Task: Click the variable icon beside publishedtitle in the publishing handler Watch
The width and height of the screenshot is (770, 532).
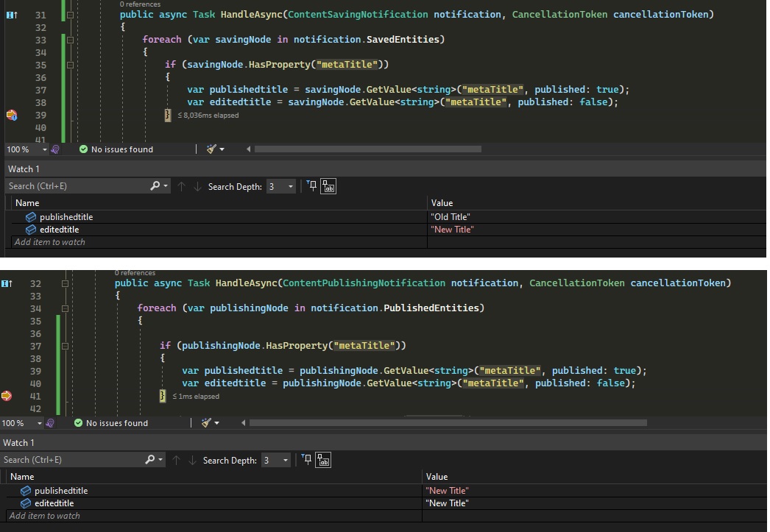Action: 26,491
